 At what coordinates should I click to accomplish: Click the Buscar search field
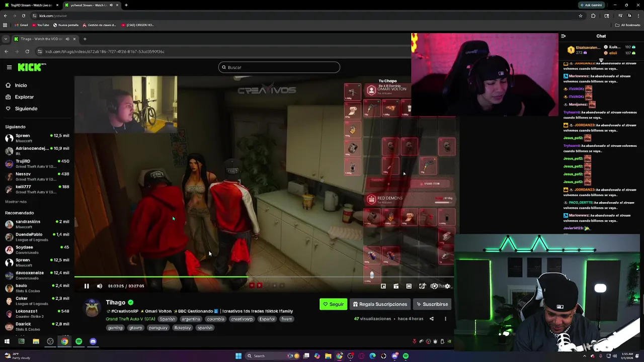point(279,67)
